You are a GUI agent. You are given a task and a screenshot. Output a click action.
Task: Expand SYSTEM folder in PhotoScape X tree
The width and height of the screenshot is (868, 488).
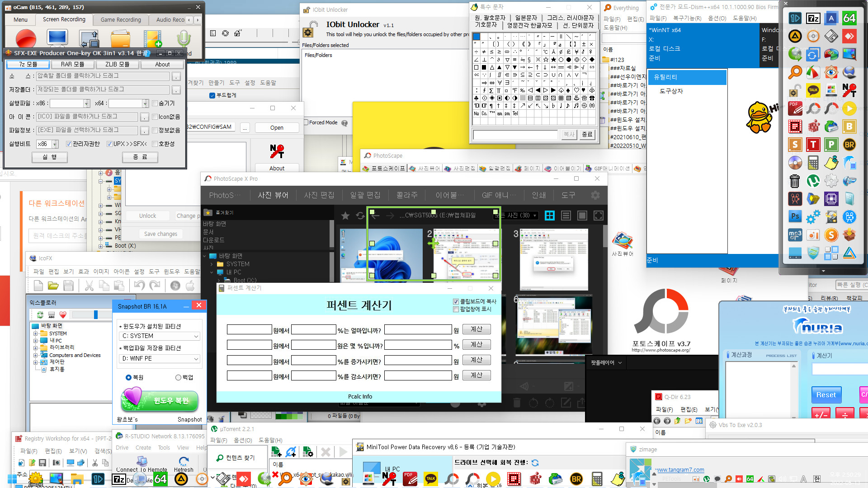[211, 264]
